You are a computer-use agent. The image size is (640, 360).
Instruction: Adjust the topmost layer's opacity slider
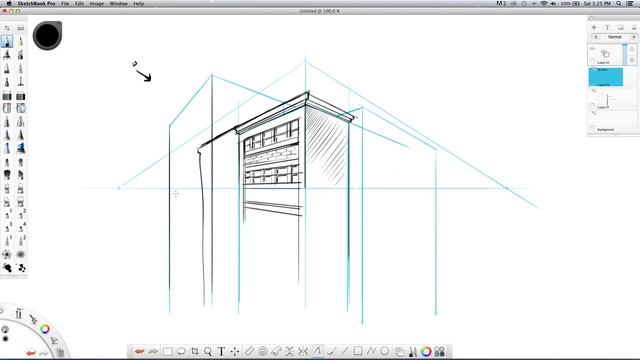coord(624,54)
